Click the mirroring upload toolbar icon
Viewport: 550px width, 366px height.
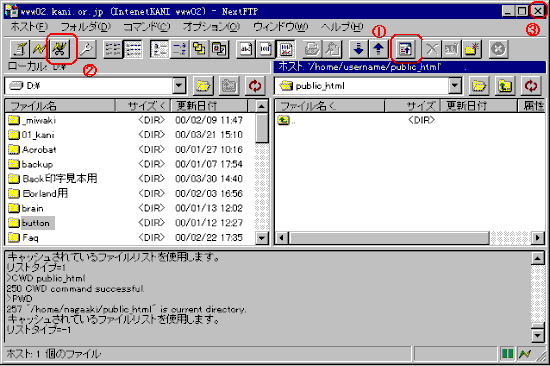pos(405,49)
